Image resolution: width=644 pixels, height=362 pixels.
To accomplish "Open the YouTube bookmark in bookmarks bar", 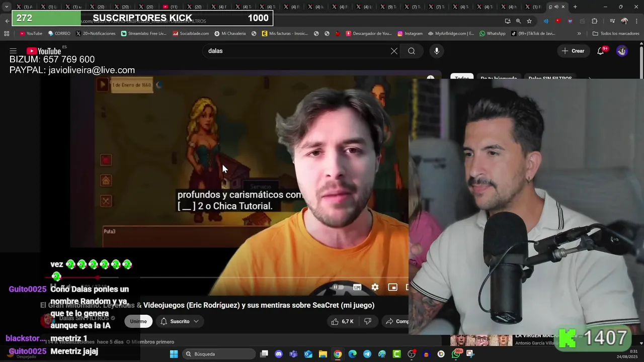I will pos(31,33).
